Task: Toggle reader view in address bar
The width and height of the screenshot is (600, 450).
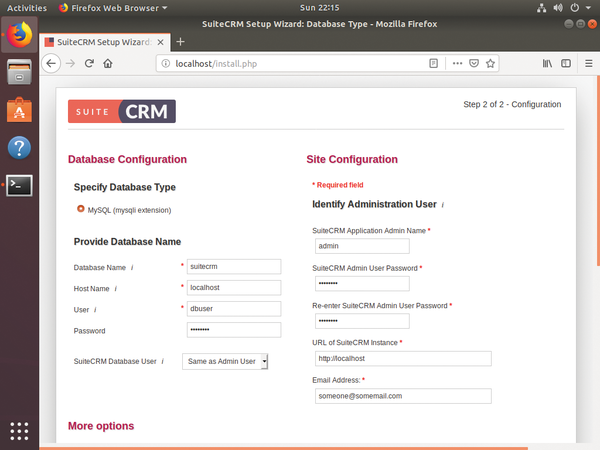Action: (433, 64)
